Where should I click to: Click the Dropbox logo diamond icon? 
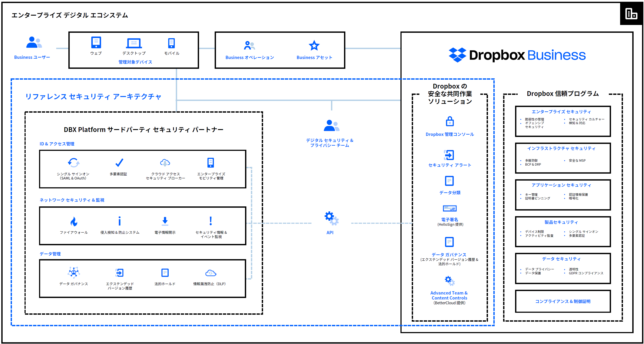457,55
